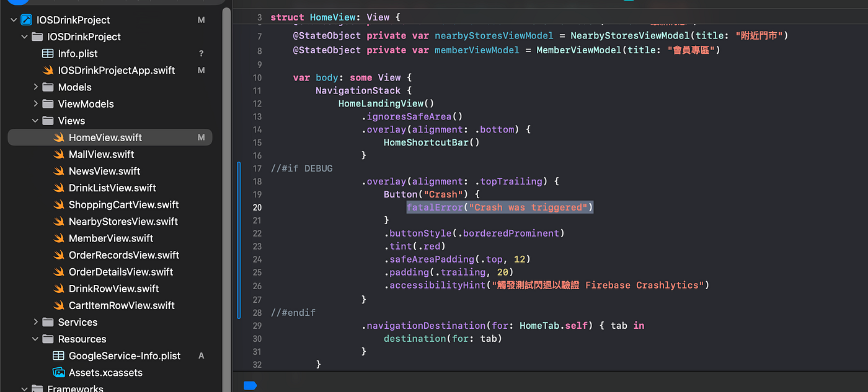Click line number 20 in the gutter
The width and height of the screenshot is (868, 392).
pyautogui.click(x=257, y=207)
